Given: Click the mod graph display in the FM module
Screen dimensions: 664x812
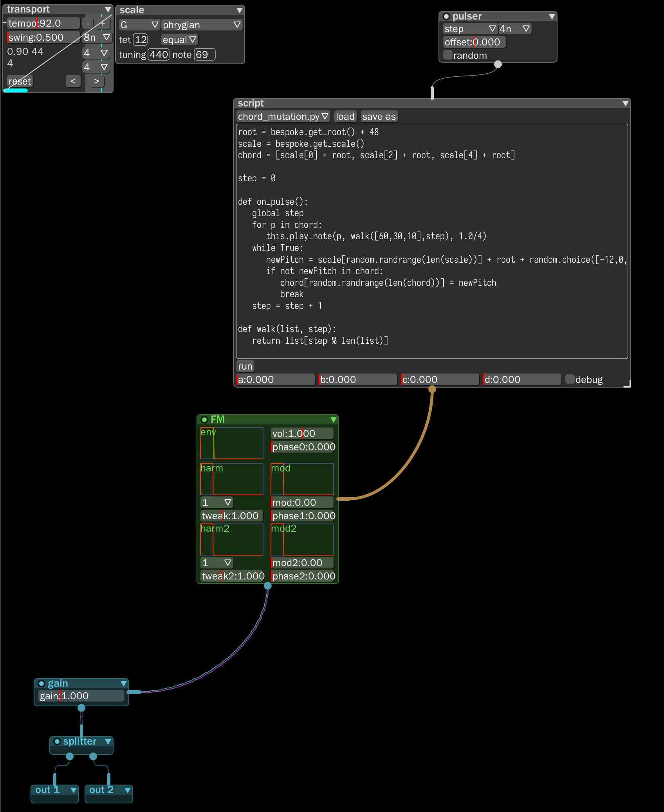Looking at the screenshot, I should (x=301, y=479).
